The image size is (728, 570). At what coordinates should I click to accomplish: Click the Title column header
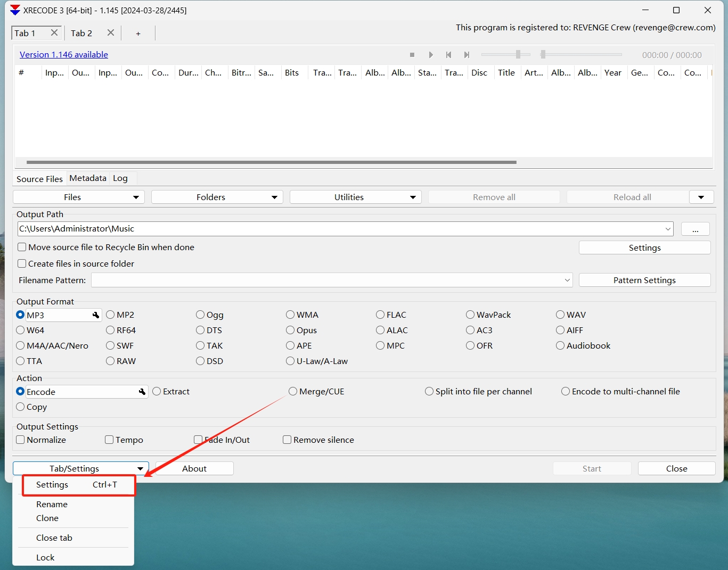tap(506, 73)
